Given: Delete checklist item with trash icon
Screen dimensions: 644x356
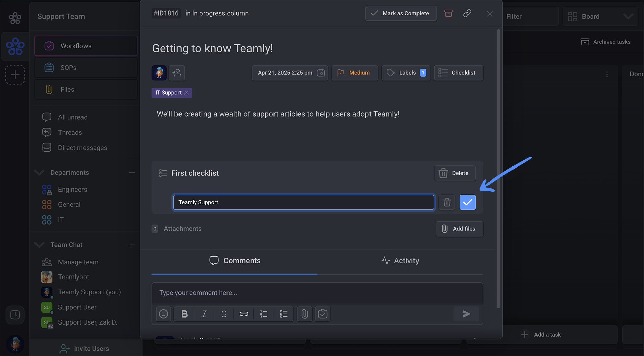Looking at the screenshot, I should click(x=447, y=202).
